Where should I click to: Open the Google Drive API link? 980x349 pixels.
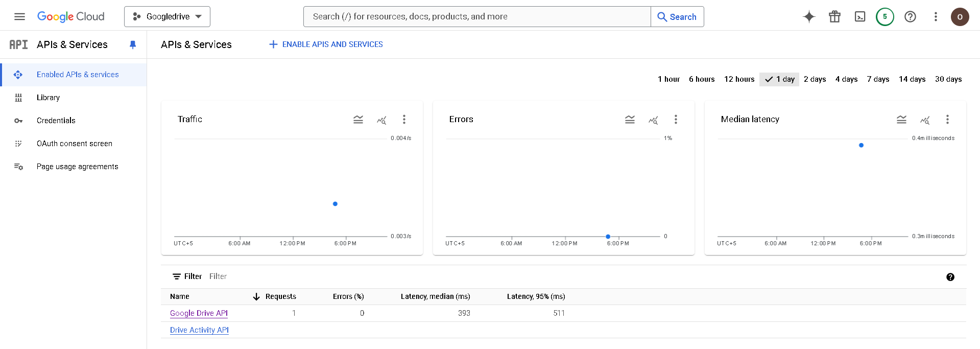click(x=199, y=313)
